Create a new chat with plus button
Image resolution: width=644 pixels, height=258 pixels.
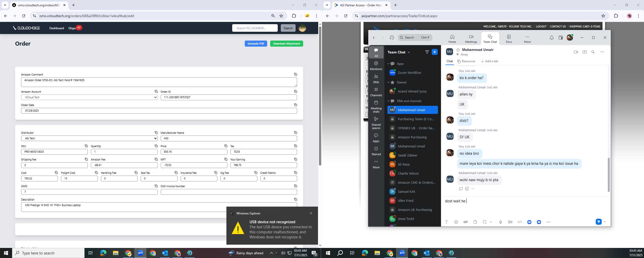click(434, 52)
